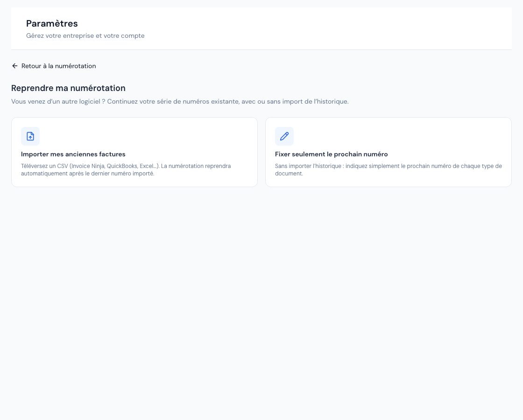Screen dimensions: 523x420
Task: Click automatiquement après le dernier numéro importé
Action: tap(87, 174)
